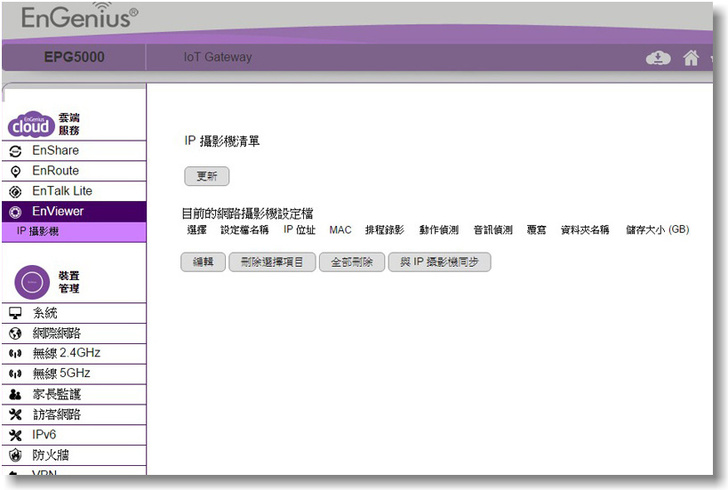Select the IP 攝影機 submenu item

[x=38, y=231]
